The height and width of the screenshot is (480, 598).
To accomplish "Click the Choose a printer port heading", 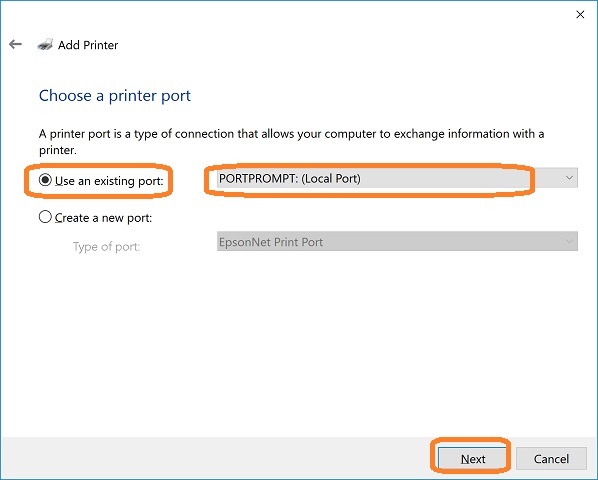I will coord(114,95).
